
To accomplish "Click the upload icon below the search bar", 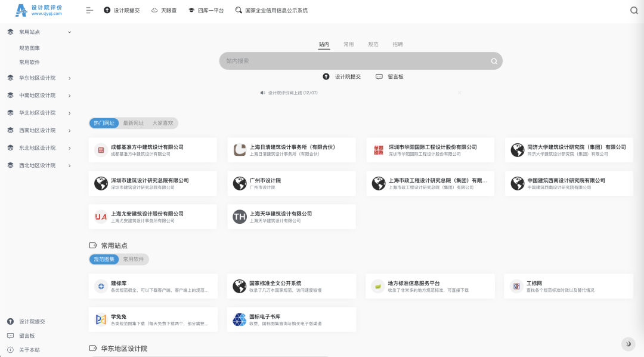I will point(326,76).
